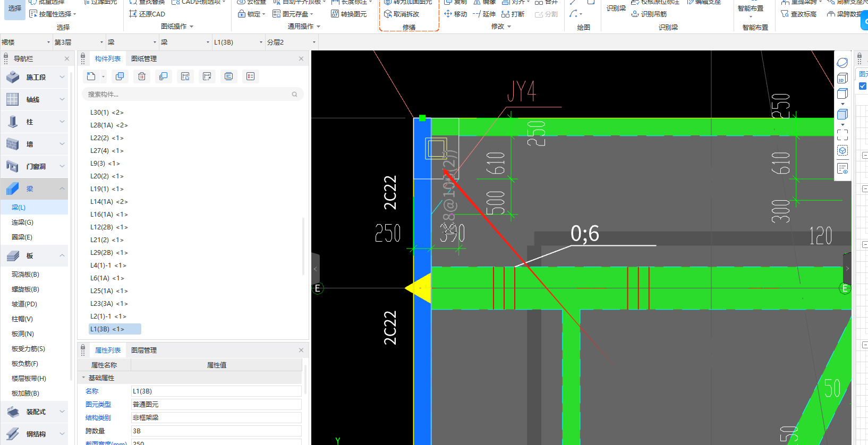Click the 打断 break tool
Screen dimensions: 868x445
[513, 14]
